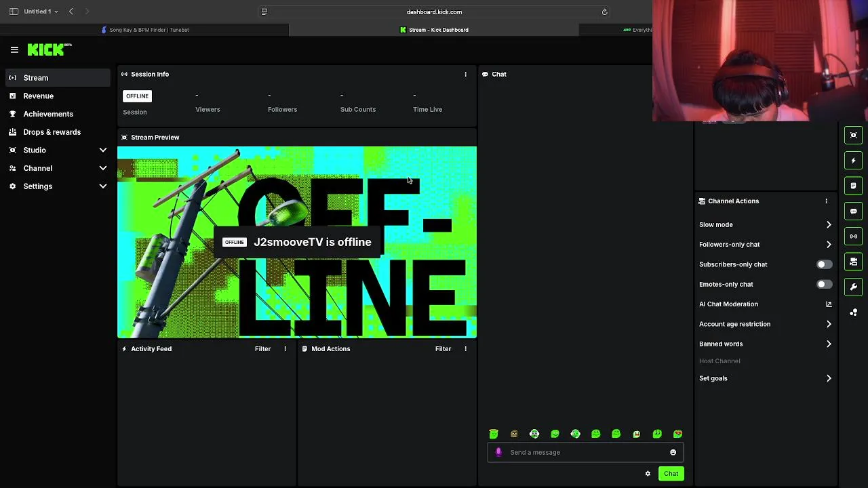Pick the last emote with red sunglasses
Viewport: 868px width, 488px height.
click(x=677, y=434)
